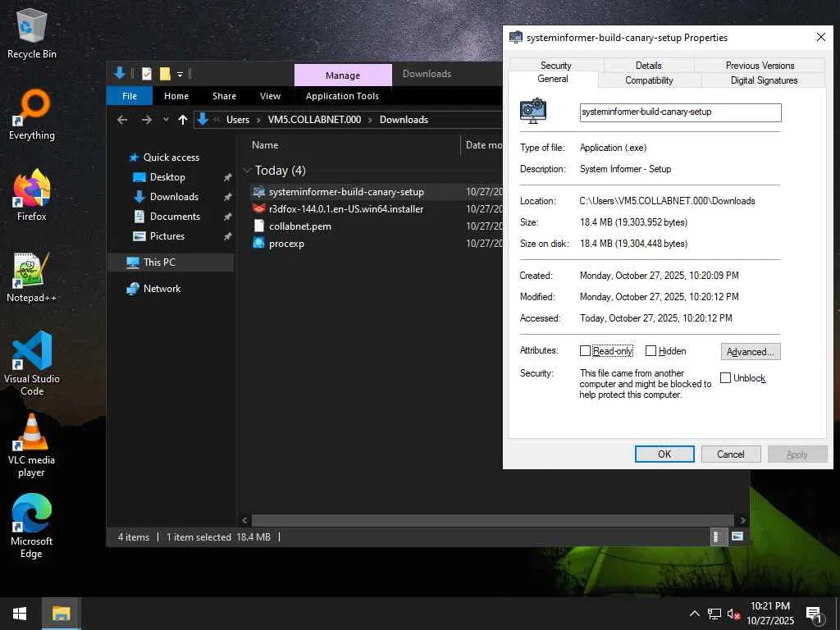This screenshot has height=630, width=840.
Task: Select Desktop in navigation pane
Action: click(x=167, y=177)
